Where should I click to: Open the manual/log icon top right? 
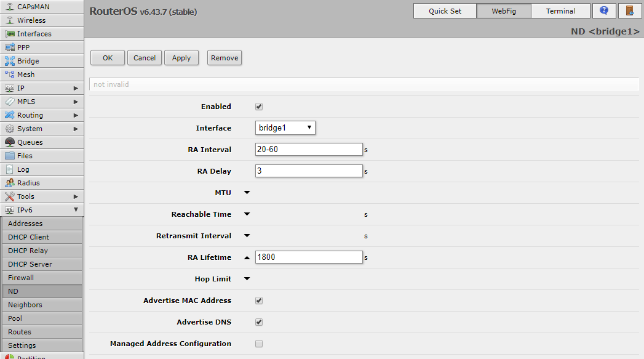click(x=629, y=10)
